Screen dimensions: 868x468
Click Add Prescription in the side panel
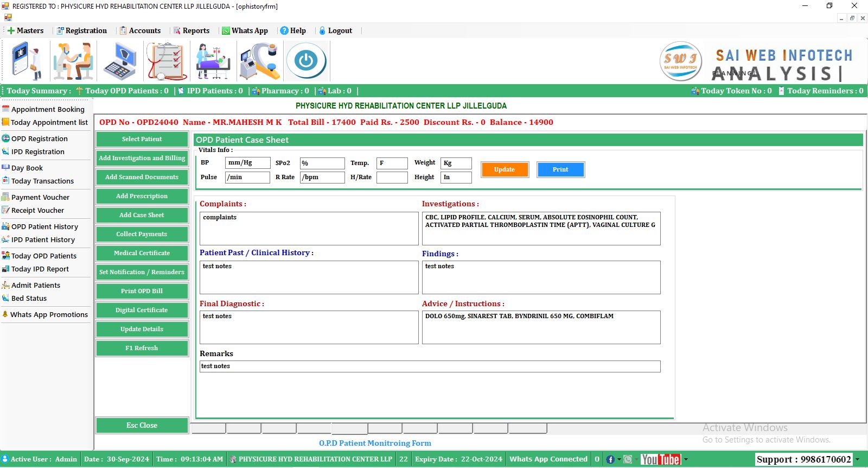(142, 196)
